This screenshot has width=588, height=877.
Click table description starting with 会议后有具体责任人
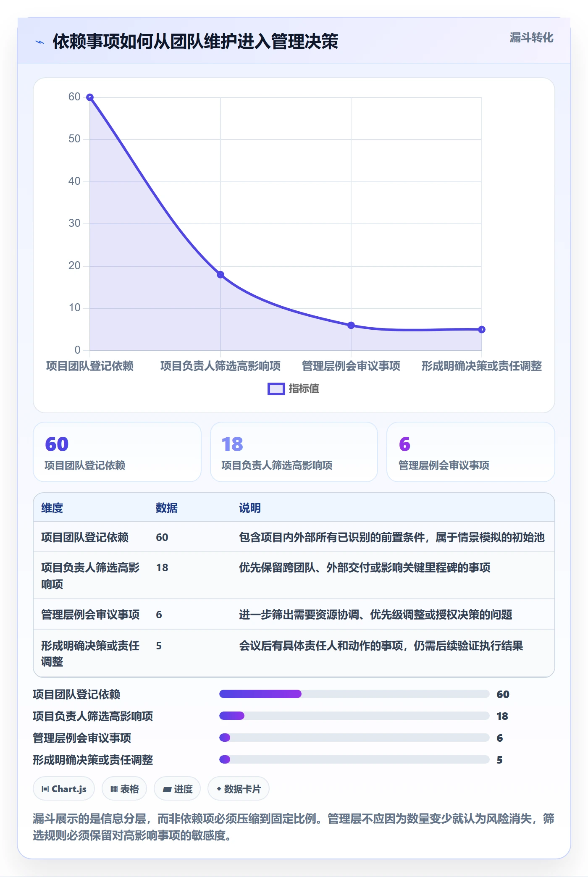pos(381,646)
